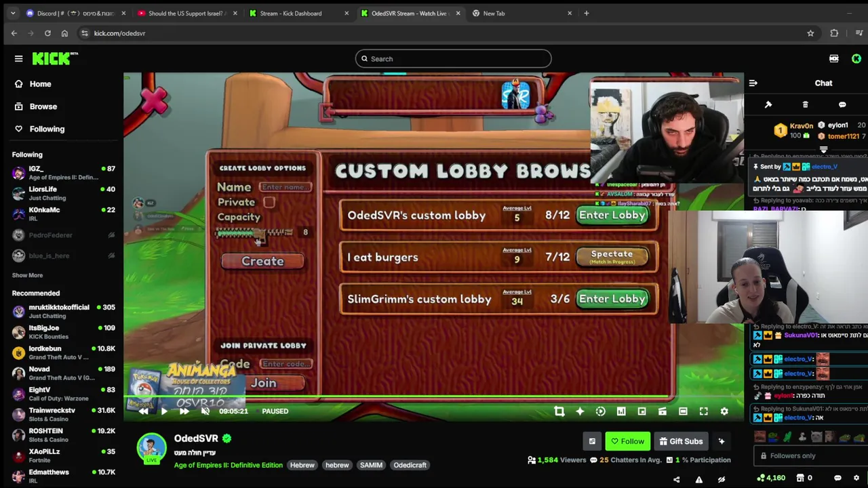Collapse the chat panel

[x=753, y=83]
